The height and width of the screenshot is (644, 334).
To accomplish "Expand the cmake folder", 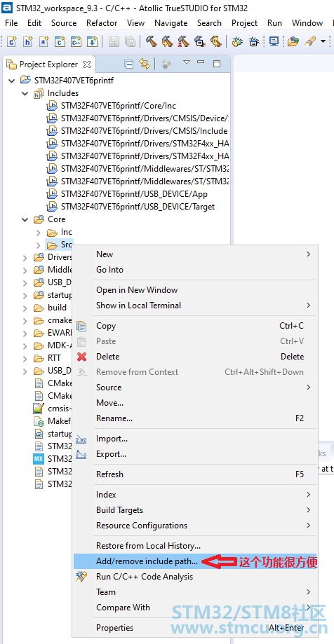I will [25, 320].
